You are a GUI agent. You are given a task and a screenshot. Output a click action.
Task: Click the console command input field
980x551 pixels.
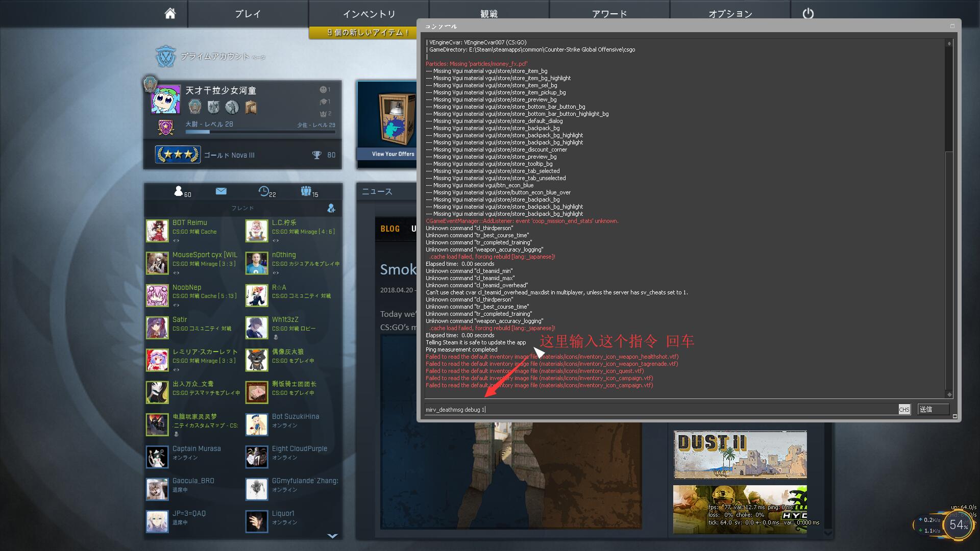point(612,409)
